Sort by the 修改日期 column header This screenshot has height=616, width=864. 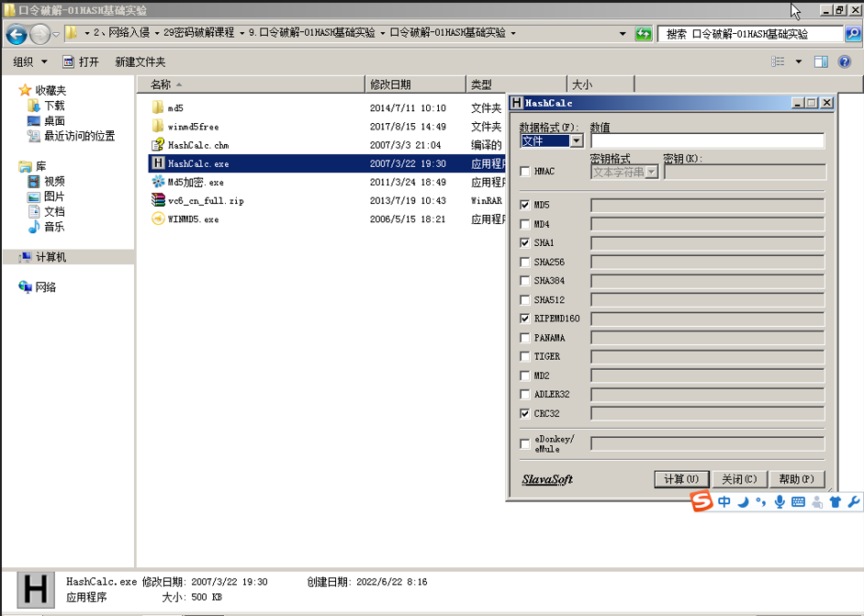415,84
